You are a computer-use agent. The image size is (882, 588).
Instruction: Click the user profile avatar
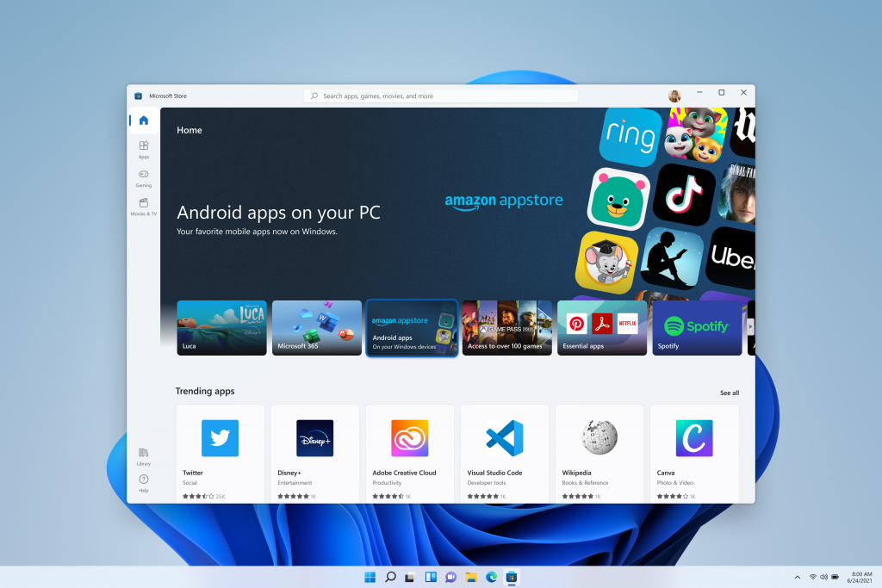click(674, 96)
